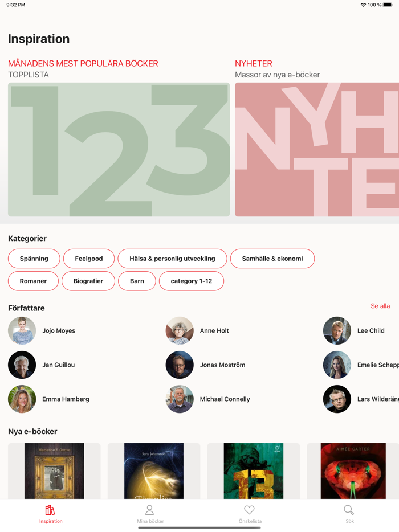This screenshot has width=399, height=532.
Task: Open Hälsa & personlig utveckling category
Action: click(x=172, y=259)
